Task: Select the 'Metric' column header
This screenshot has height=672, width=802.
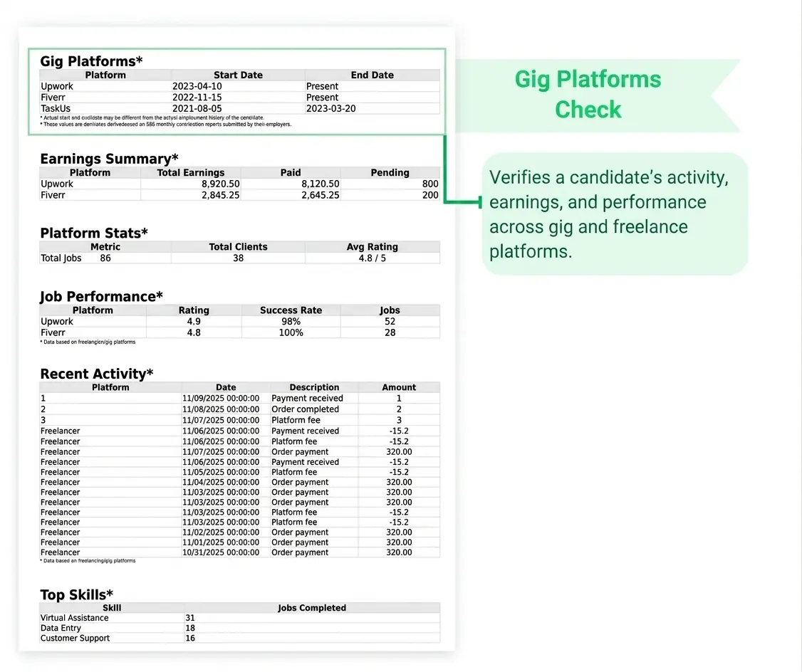Action: coord(105,246)
